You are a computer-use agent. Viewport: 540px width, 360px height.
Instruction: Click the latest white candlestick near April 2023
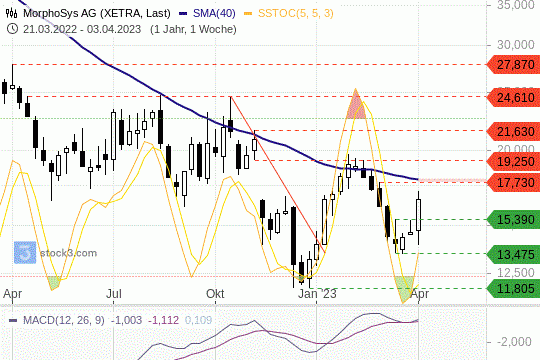point(418,215)
